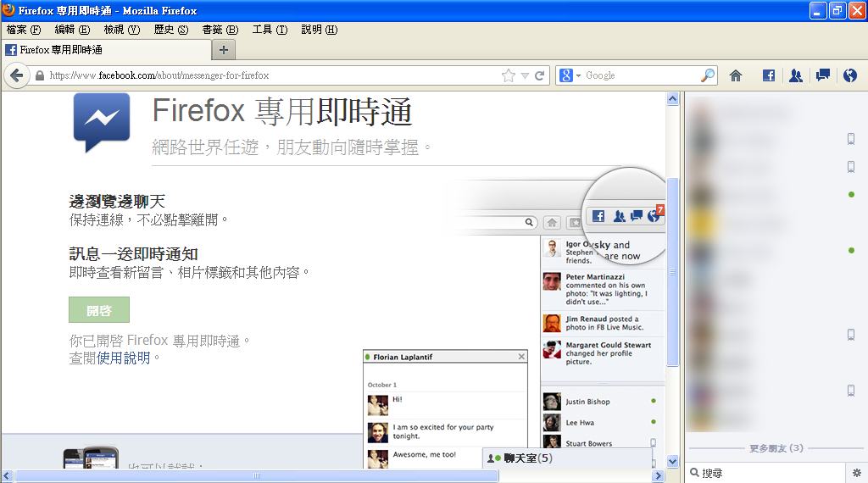Click the Messenger logo icon on page
Viewport: 868px width, 483px height.
[x=102, y=122]
